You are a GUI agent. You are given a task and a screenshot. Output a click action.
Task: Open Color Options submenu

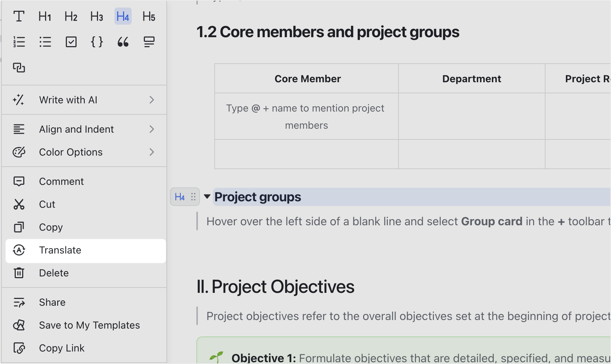click(84, 152)
